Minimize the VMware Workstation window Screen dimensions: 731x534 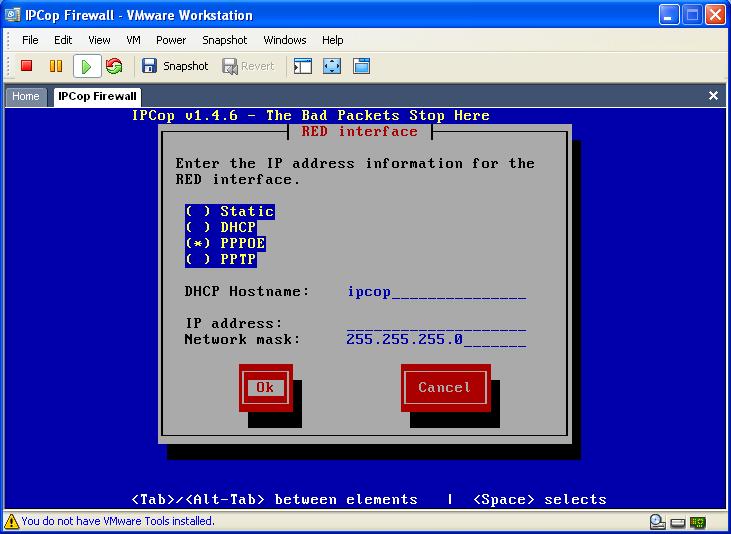pyautogui.click(x=669, y=15)
